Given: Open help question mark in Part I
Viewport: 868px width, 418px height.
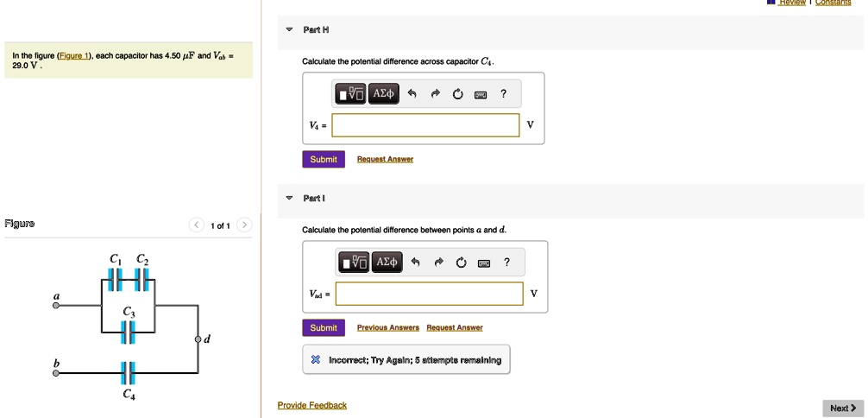Looking at the screenshot, I should 507,263.
